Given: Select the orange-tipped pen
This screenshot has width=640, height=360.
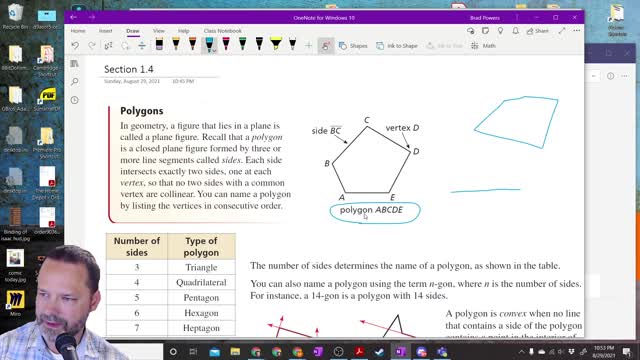Looking at the screenshot, I should pyautogui.click(x=193, y=44).
